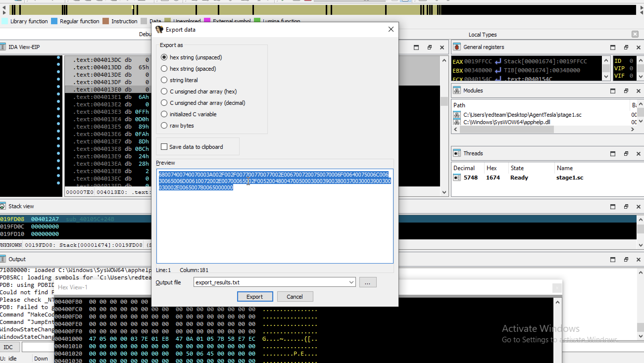This screenshot has height=363, width=644.
Task: Click the IDA View-EIP panel icon
Action: coord(3,47)
